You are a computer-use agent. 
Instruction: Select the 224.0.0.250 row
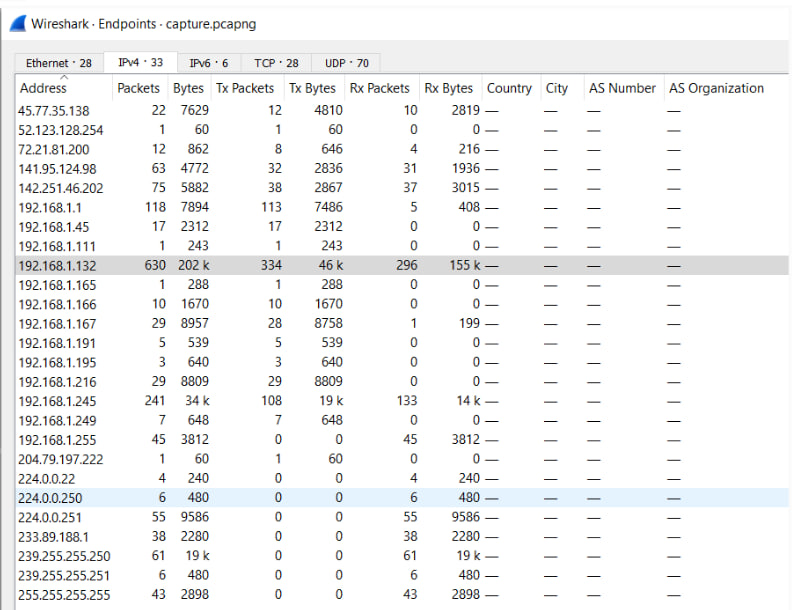(402, 498)
